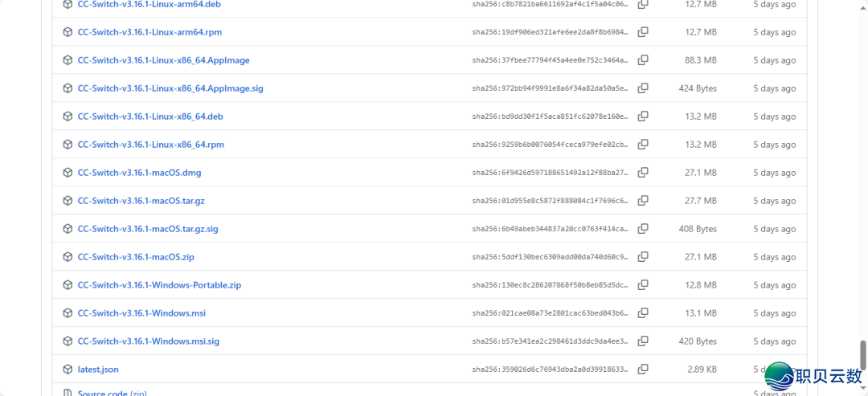
Task: Click the 2.89 KB size value
Action: pyautogui.click(x=702, y=369)
